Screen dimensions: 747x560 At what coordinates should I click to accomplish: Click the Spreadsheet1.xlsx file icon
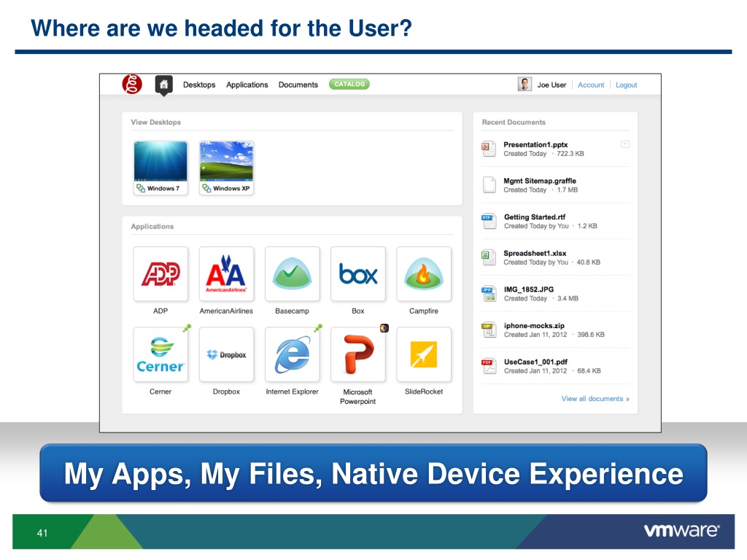pos(489,257)
